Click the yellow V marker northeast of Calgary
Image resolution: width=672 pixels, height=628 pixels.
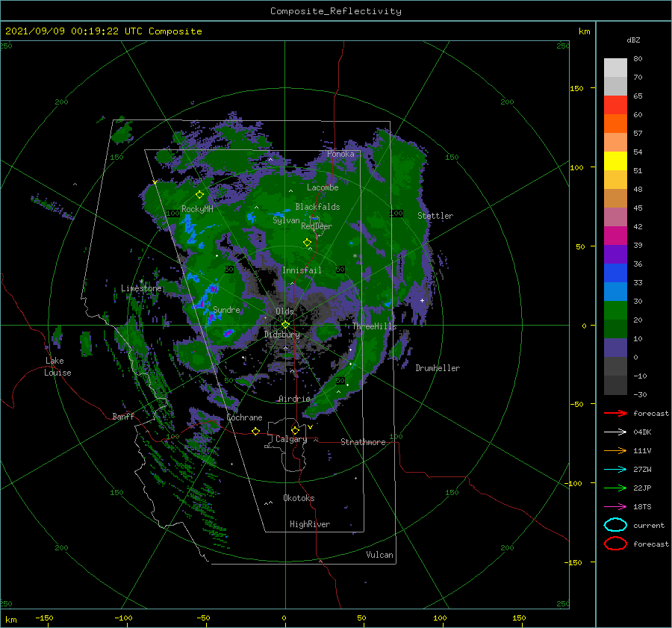click(x=310, y=427)
